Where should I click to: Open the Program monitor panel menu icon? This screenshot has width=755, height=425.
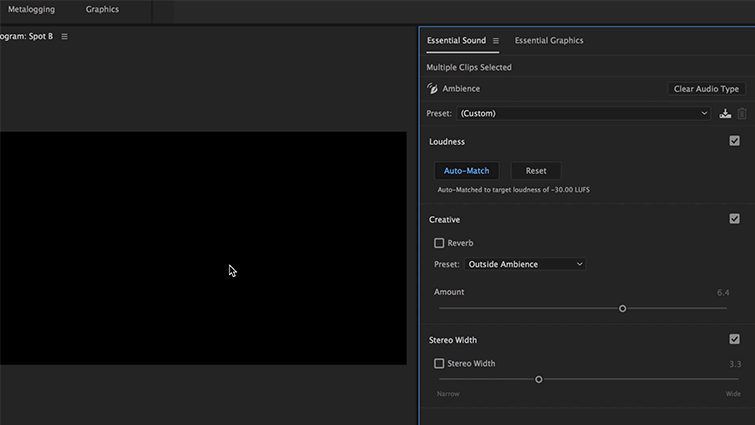pyautogui.click(x=65, y=37)
